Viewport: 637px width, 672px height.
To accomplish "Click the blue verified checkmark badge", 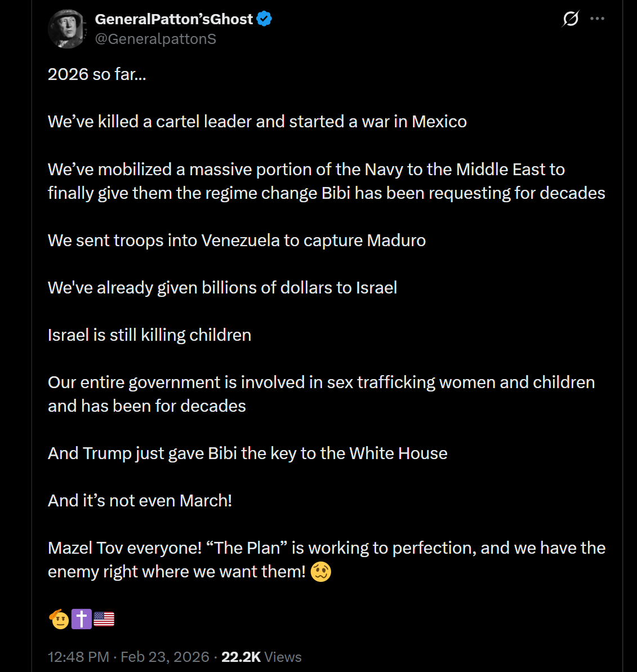I will point(264,19).
